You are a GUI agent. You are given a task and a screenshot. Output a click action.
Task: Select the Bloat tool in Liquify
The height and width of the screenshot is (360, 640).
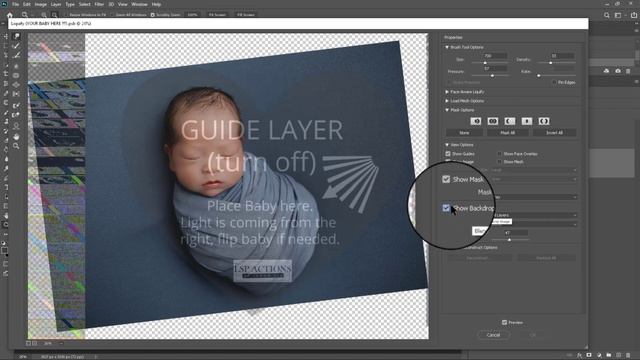point(16,85)
